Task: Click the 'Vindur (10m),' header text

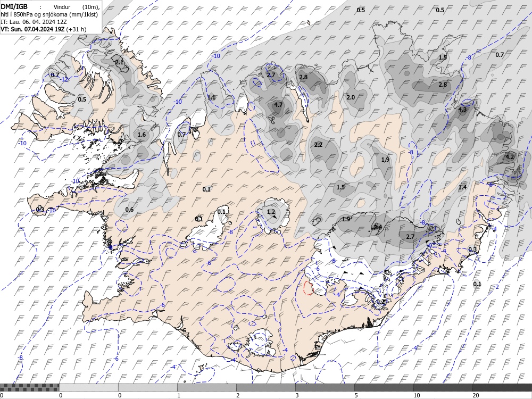Action: [77, 7]
